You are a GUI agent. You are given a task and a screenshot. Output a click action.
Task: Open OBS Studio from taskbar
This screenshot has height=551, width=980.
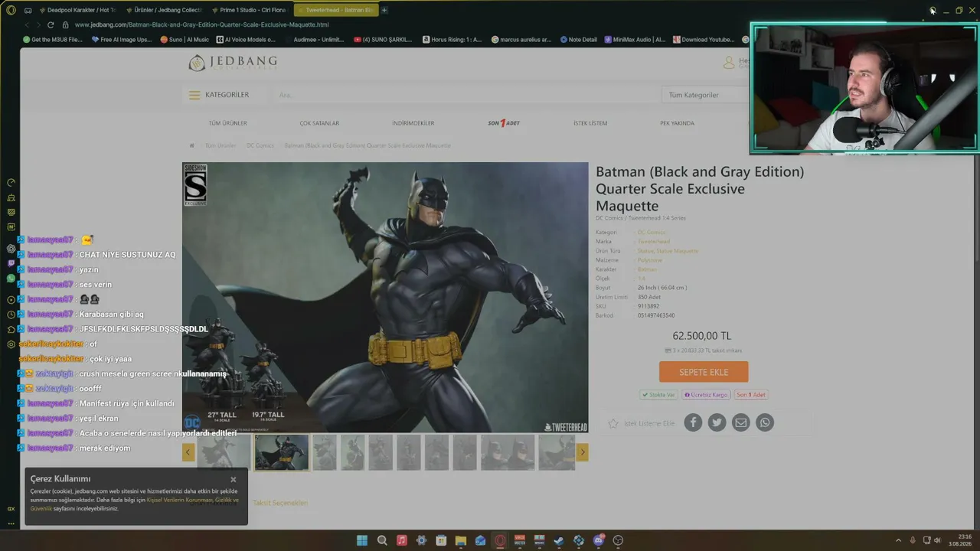[x=618, y=540]
